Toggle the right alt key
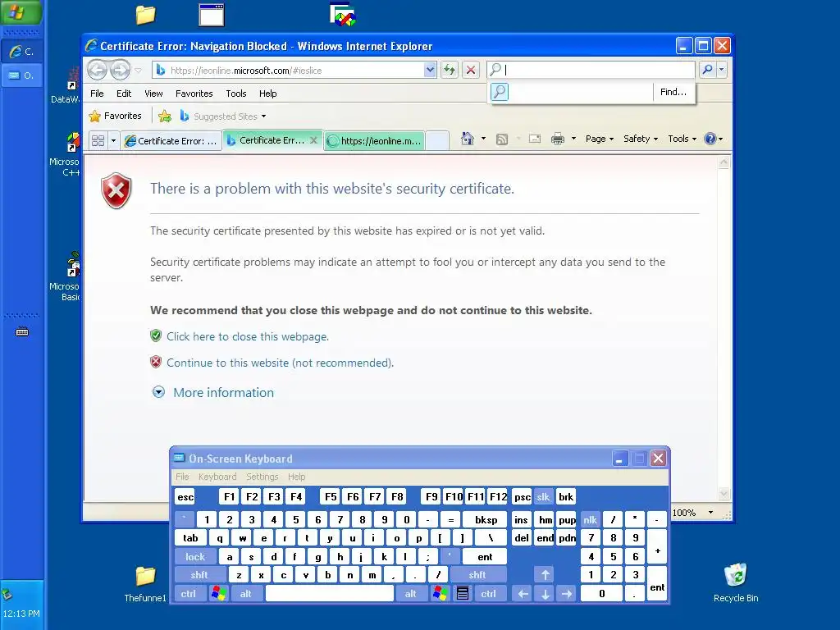Screen dimensions: 840x630 point(410,594)
